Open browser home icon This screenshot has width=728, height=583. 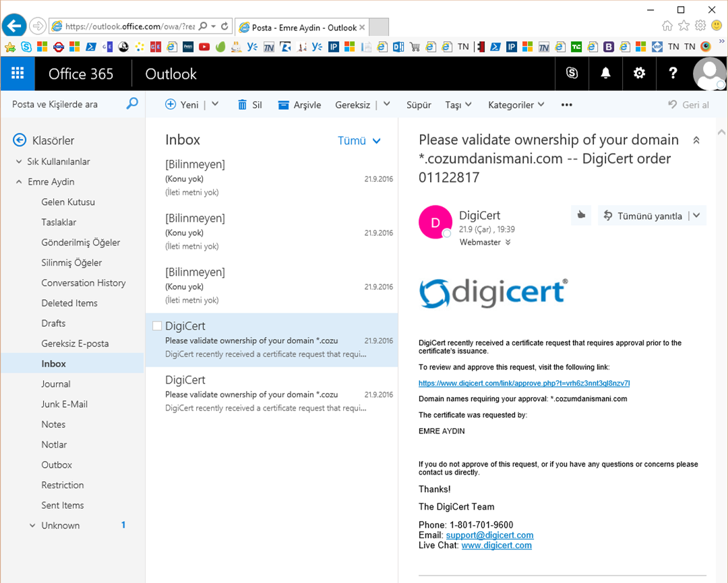point(667,26)
